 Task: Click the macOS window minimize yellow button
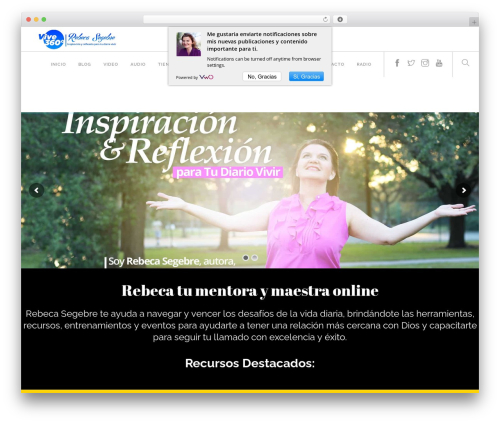click(36, 20)
